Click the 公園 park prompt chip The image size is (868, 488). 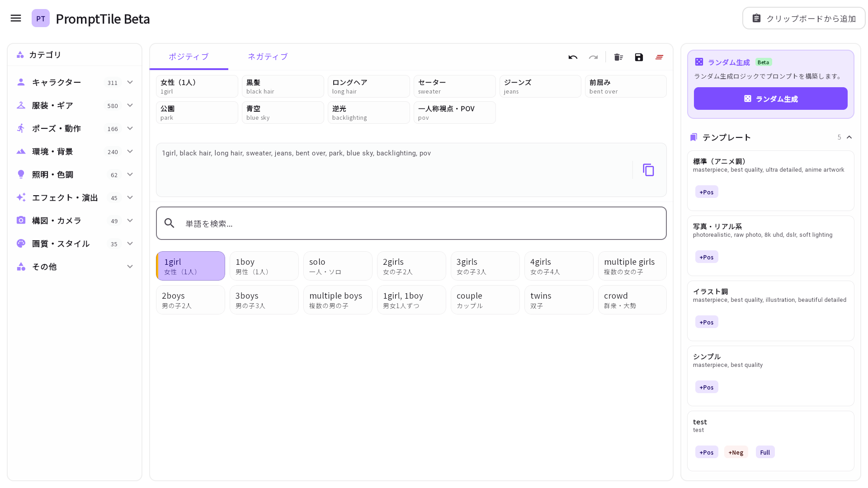(197, 113)
